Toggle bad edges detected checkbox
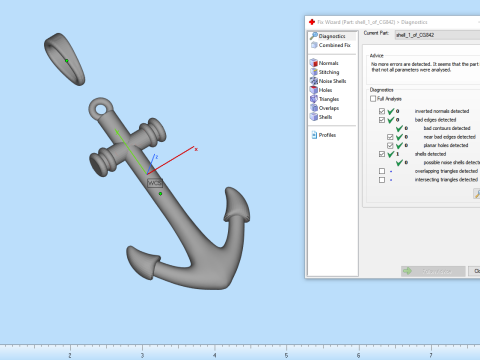 coord(382,120)
